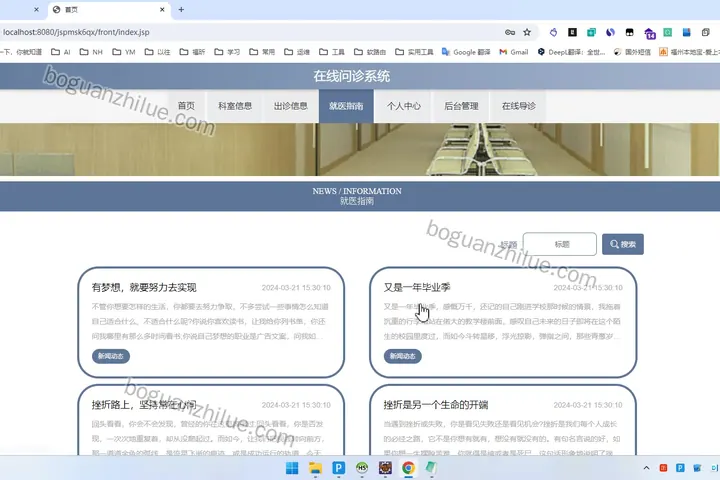Close the 首页 browser tab
The height and width of the screenshot is (480, 720).
162,10
